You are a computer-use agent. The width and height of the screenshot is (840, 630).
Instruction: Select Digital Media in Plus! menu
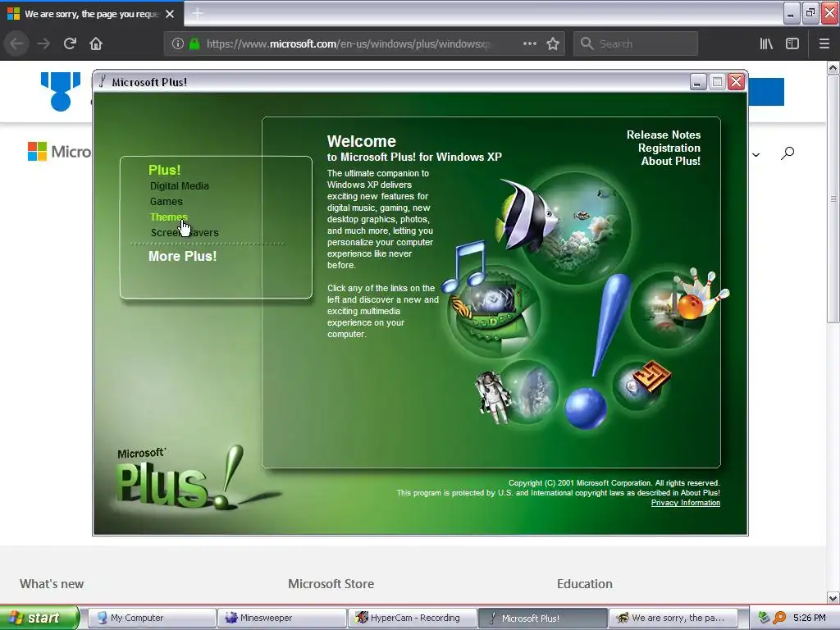[x=180, y=186]
